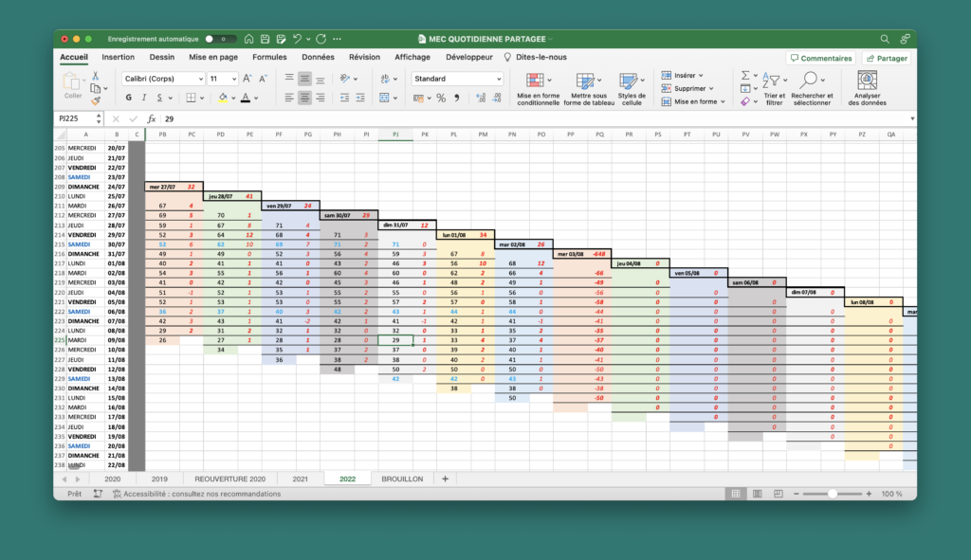Switch to normal grid view
Viewport: 971px width, 560px height.
(x=736, y=494)
